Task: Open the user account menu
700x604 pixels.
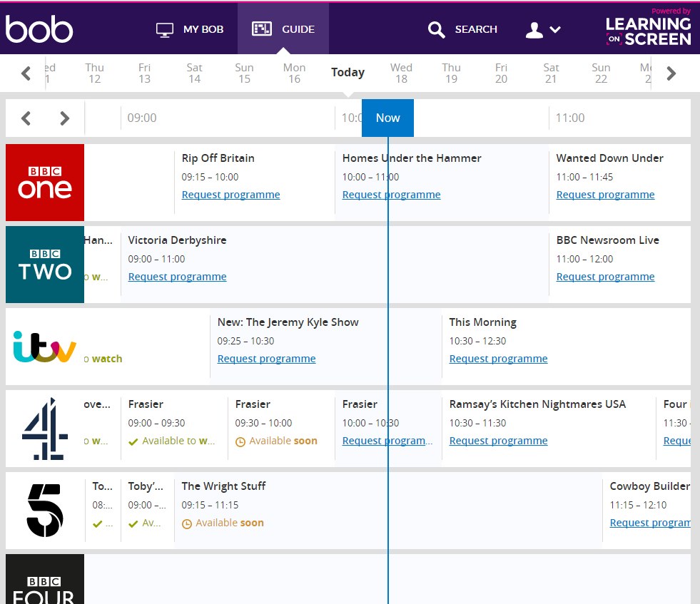Action: pos(542,30)
